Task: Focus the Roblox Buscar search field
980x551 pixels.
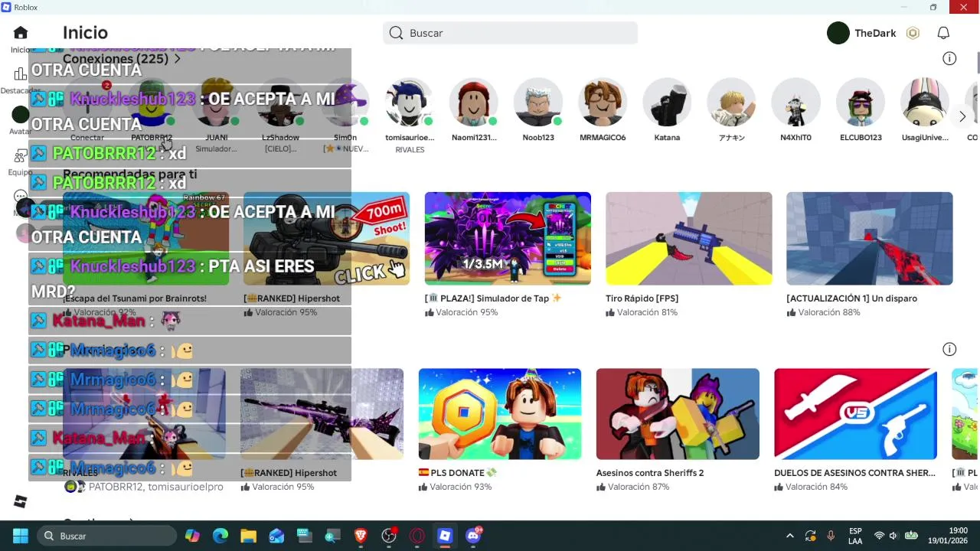Action: tap(510, 33)
